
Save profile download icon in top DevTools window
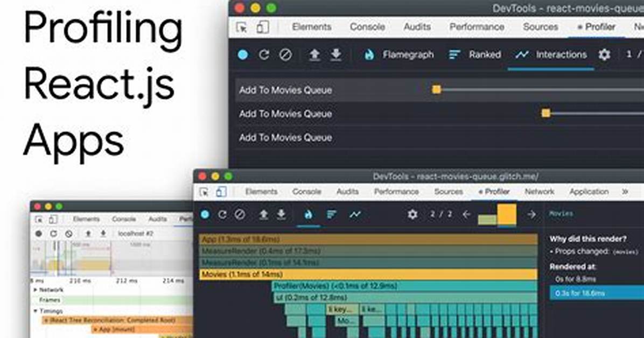[336, 54]
